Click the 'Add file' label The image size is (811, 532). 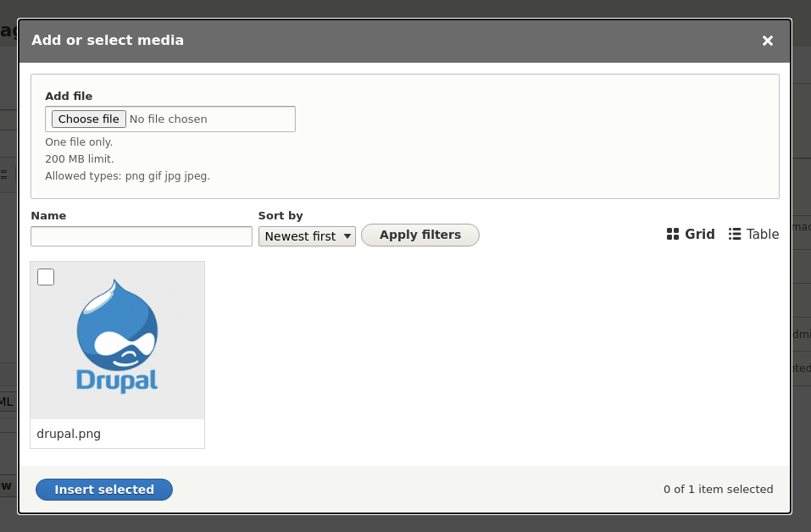pos(69,97)
